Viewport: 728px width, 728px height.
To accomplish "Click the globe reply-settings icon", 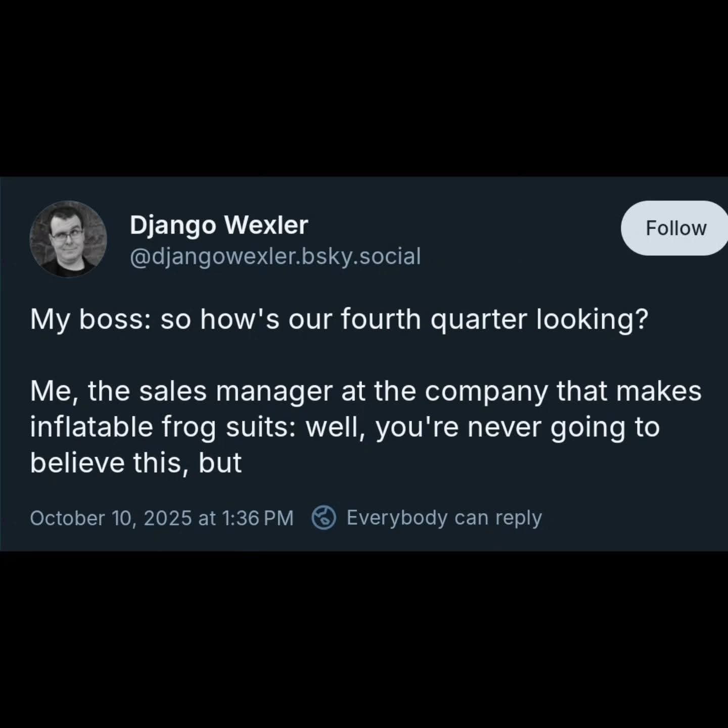I will tap(324, 518).
